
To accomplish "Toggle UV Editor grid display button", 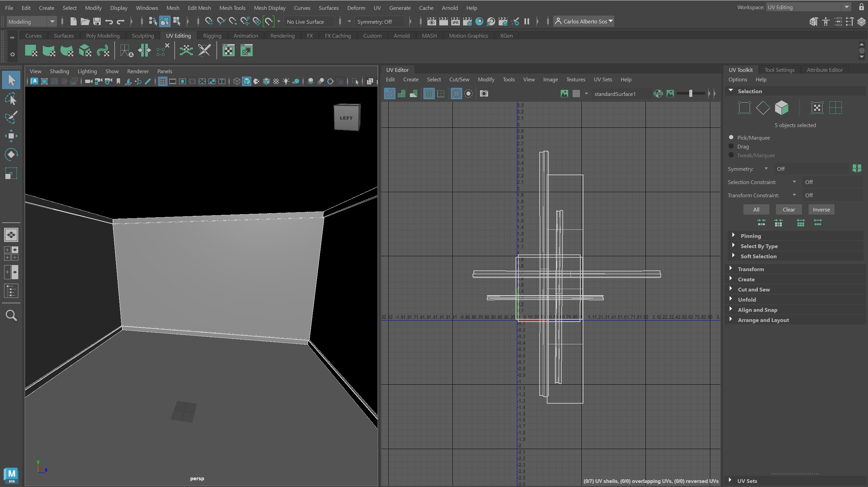I will coord(456,94).
